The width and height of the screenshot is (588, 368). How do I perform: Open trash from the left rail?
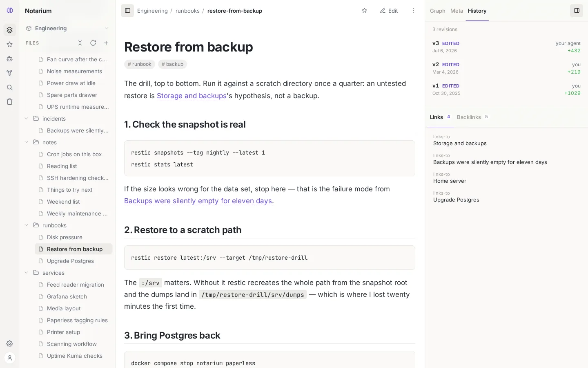pyautogui.click(x=10, y=102)
